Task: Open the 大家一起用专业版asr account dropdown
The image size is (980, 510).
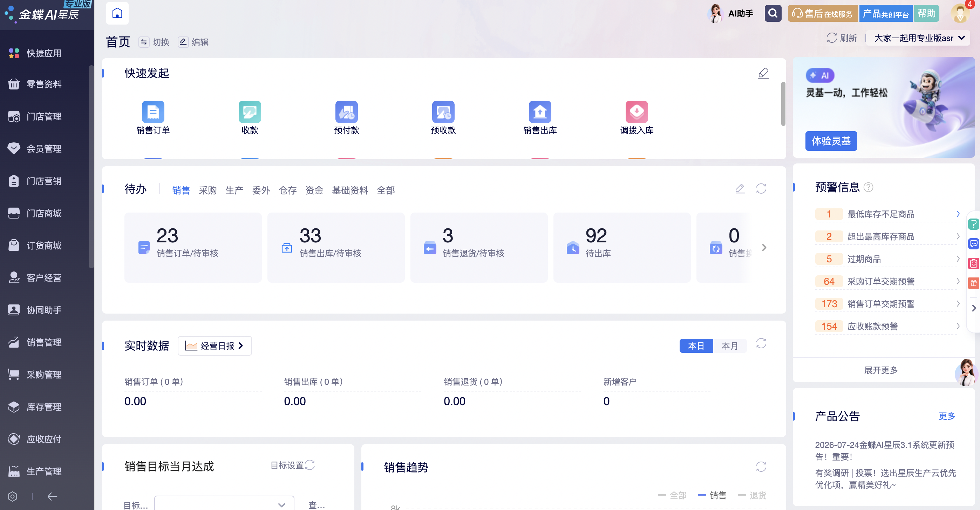Action: pyautogui.click(x=918, y=38)
